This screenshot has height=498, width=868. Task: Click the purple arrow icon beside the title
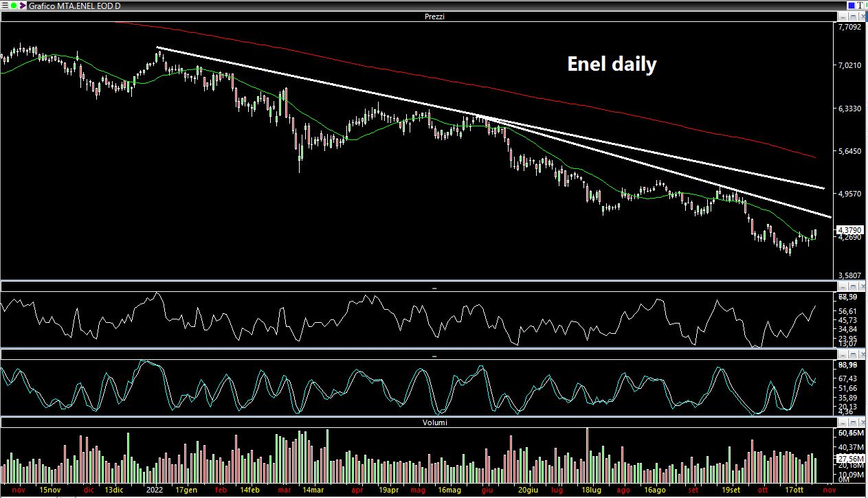point(23,5)
